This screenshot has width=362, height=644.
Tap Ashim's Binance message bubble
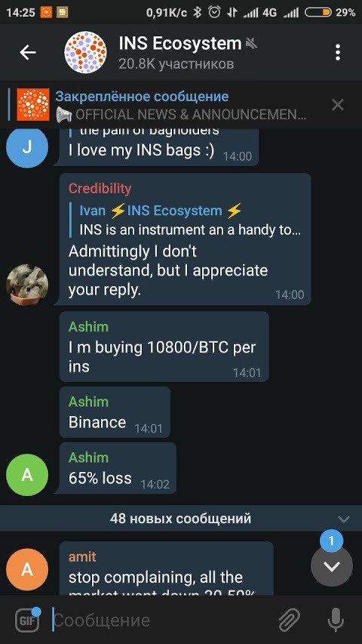115,412
